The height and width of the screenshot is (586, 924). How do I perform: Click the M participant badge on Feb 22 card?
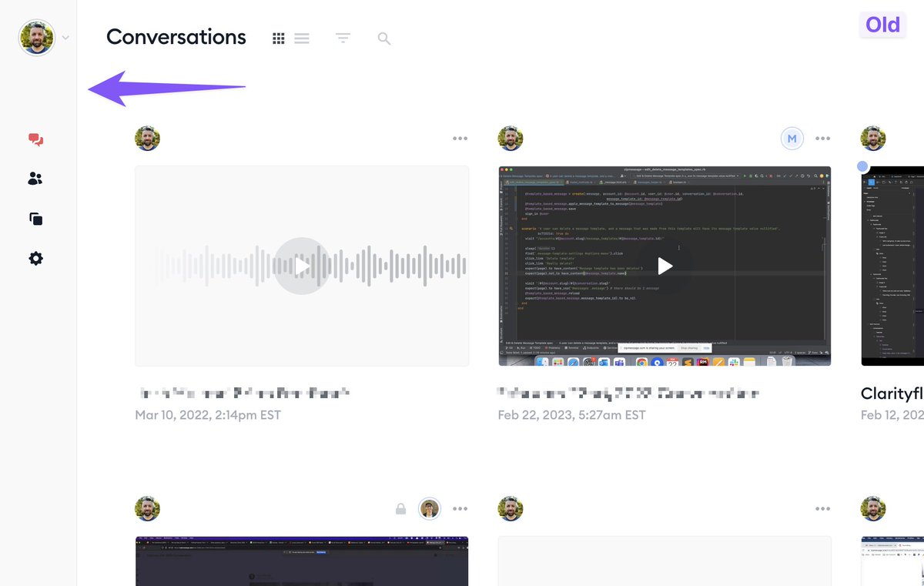[x=792, y=139]
